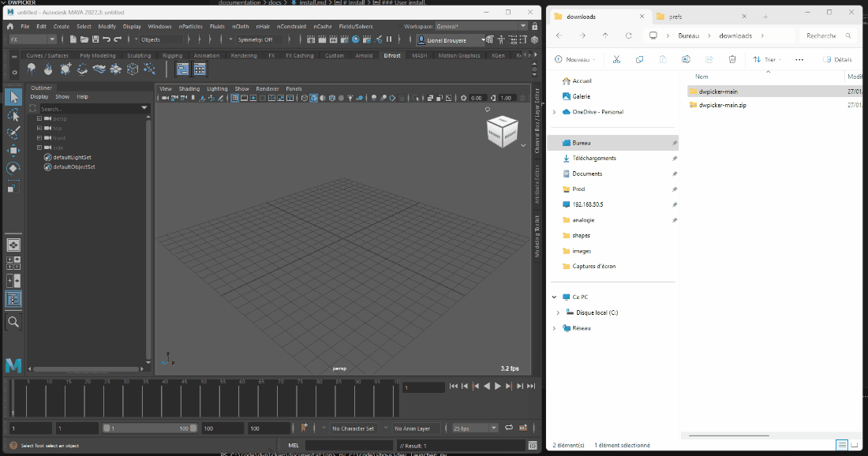Click the Nouveau button in Explorer
Image resolution: width=868 pixels, height=456 pixels.
(574, 59)
